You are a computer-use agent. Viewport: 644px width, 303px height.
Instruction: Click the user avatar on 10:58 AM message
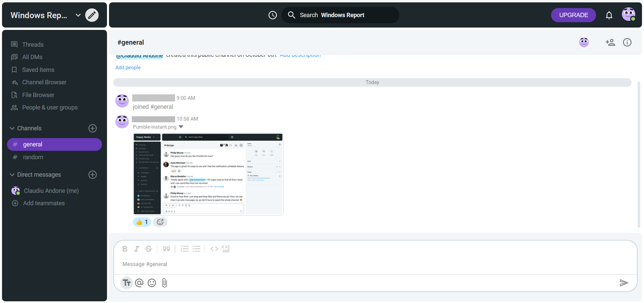coord(122,122)
